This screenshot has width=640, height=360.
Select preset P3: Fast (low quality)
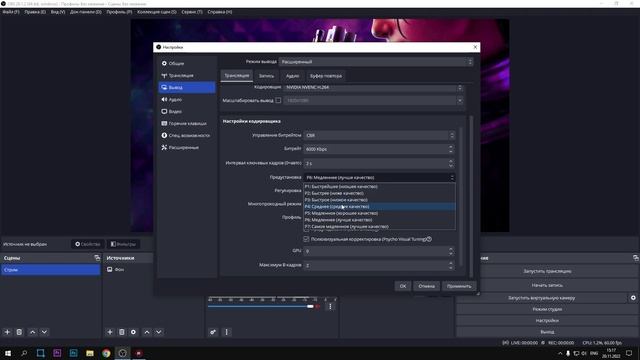[380, 200]
